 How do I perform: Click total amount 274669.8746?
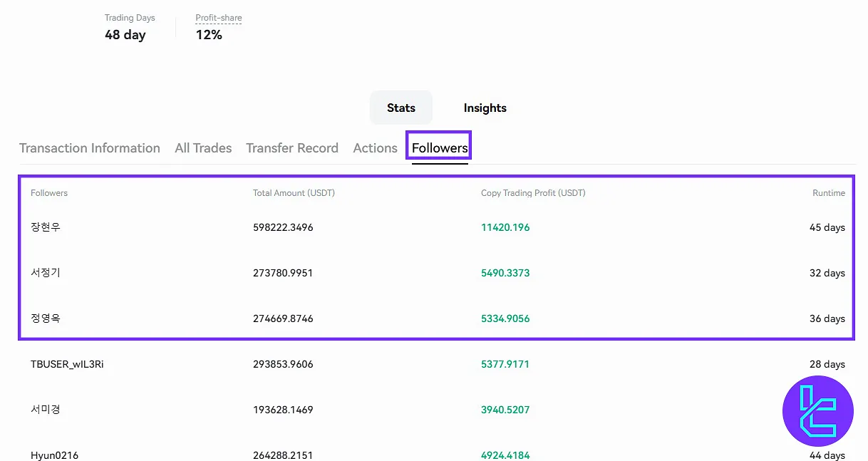(283, 318)
